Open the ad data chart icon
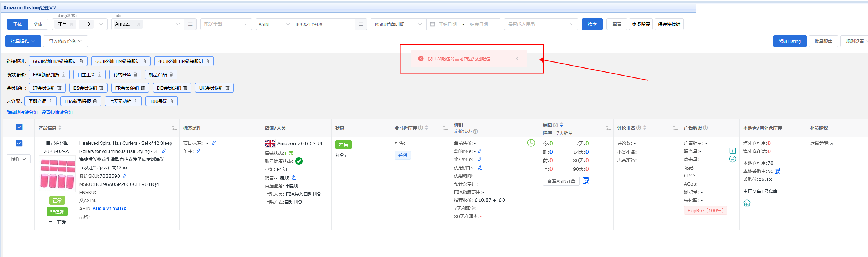 click(733, 151)
